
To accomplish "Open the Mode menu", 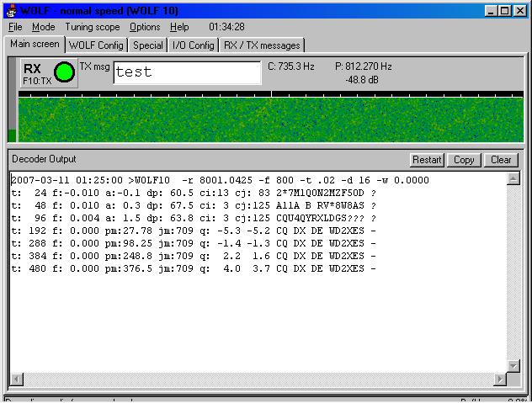I will pos(44,27).
